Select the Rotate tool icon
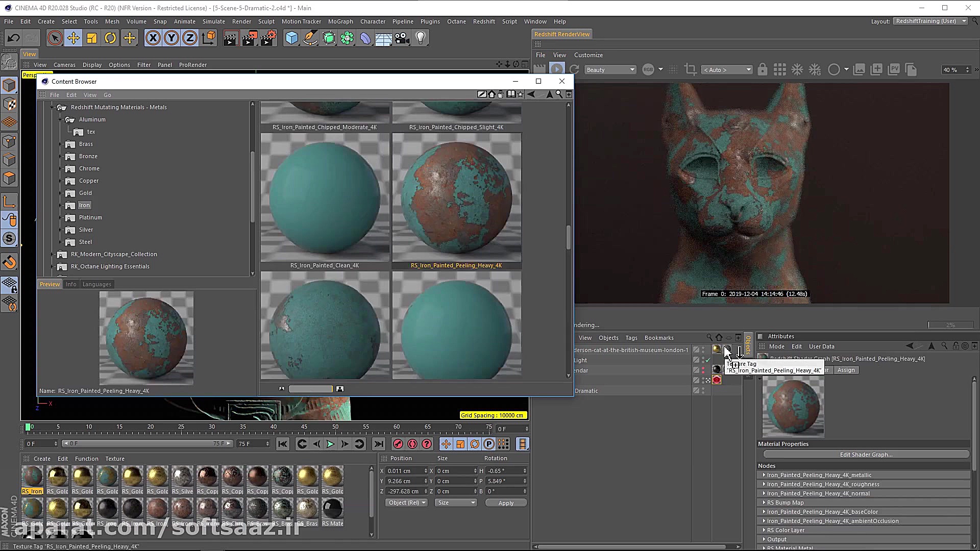This screenshot has height=551, width=980. [x=110, y=38]
